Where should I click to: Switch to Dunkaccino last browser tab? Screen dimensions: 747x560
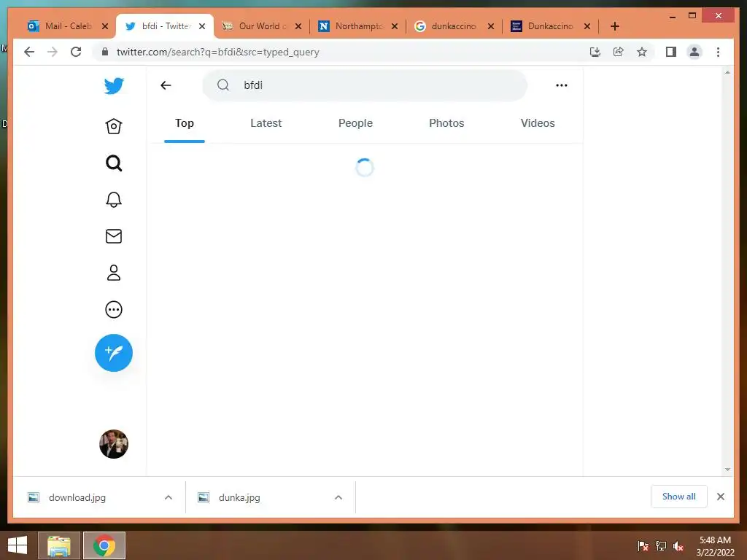pyautogui.click(x=550, y=26)
